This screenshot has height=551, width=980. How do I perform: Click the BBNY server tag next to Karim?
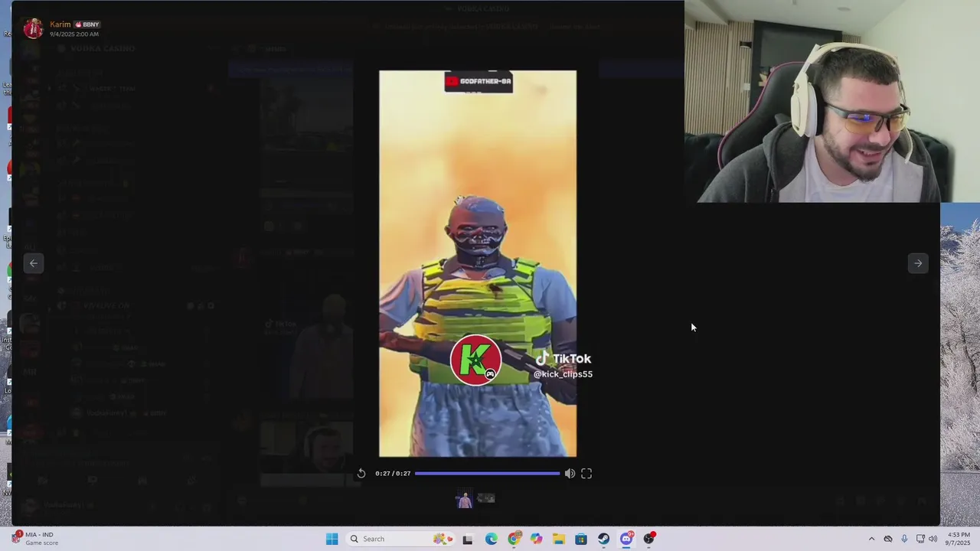tap(87, 24)
